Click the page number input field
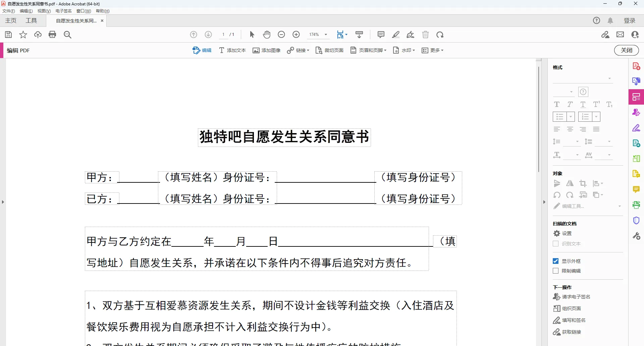Viewport: 644px width, 346px height. point(223,35)
